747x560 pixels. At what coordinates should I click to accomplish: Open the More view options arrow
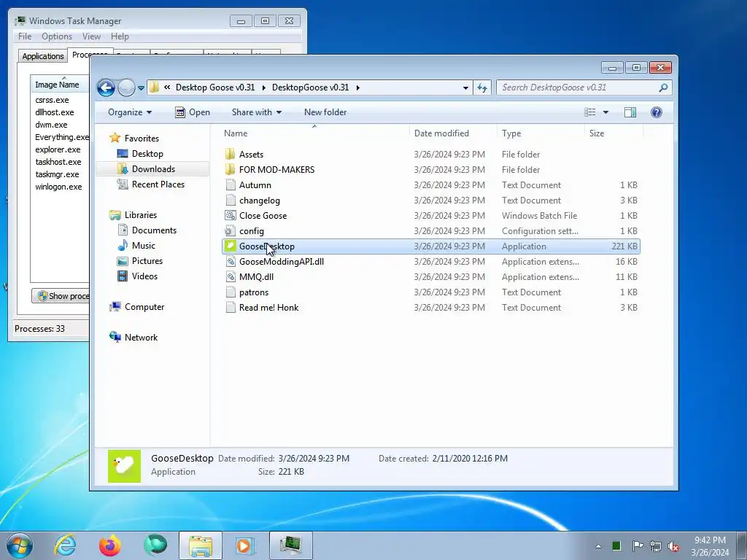pos(605,112)
